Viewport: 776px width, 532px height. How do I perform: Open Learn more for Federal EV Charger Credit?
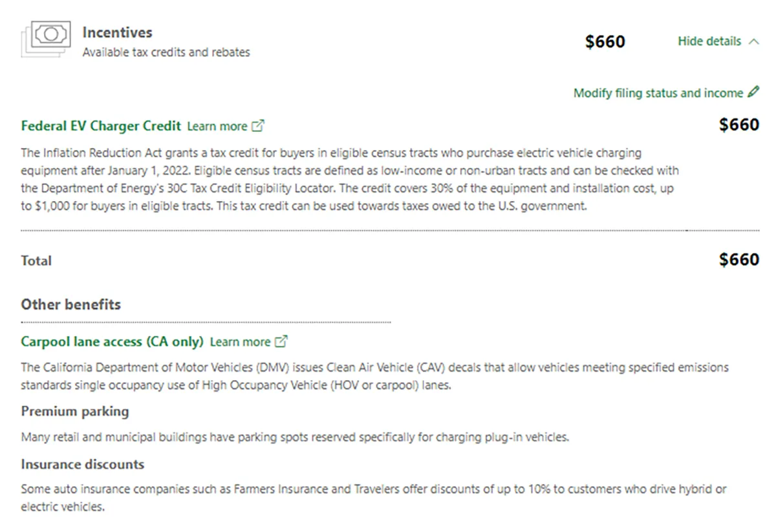217,127
